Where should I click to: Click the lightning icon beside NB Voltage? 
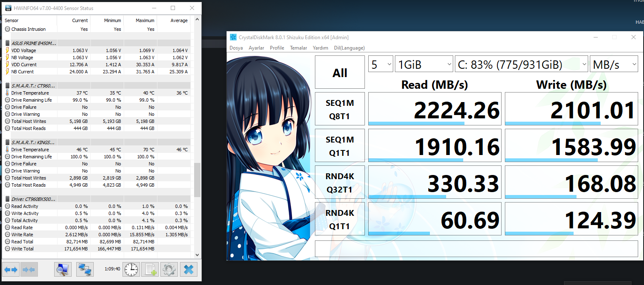coord(7,57)
